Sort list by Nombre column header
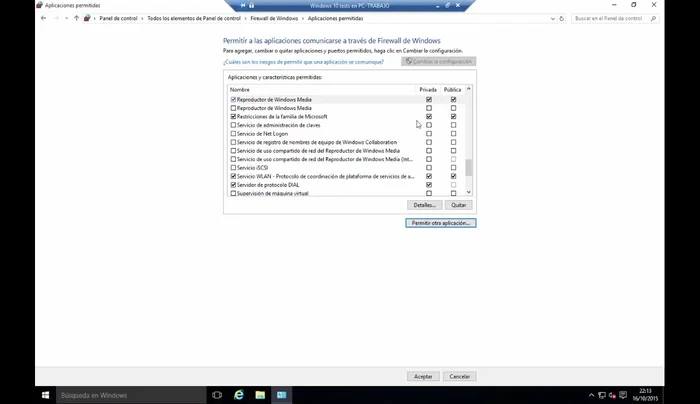Screen dimensions: 700x404 pos(240,90)
